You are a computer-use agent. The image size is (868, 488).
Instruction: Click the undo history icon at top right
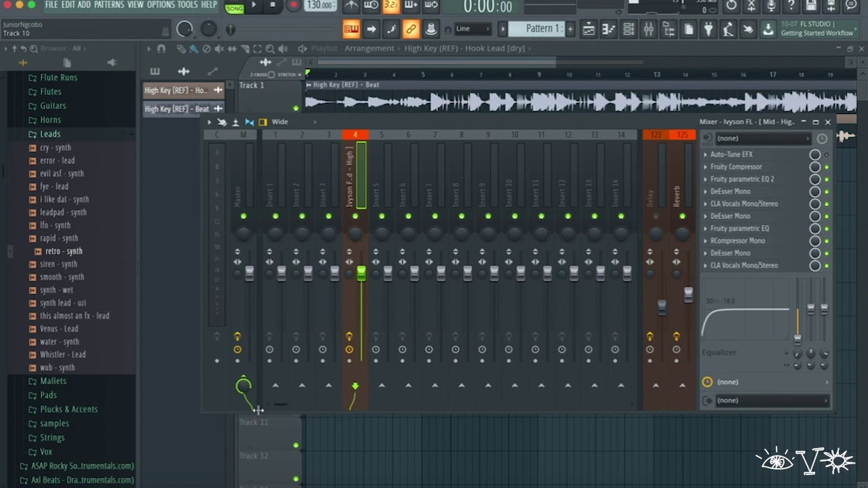click(x=731, y=5)
